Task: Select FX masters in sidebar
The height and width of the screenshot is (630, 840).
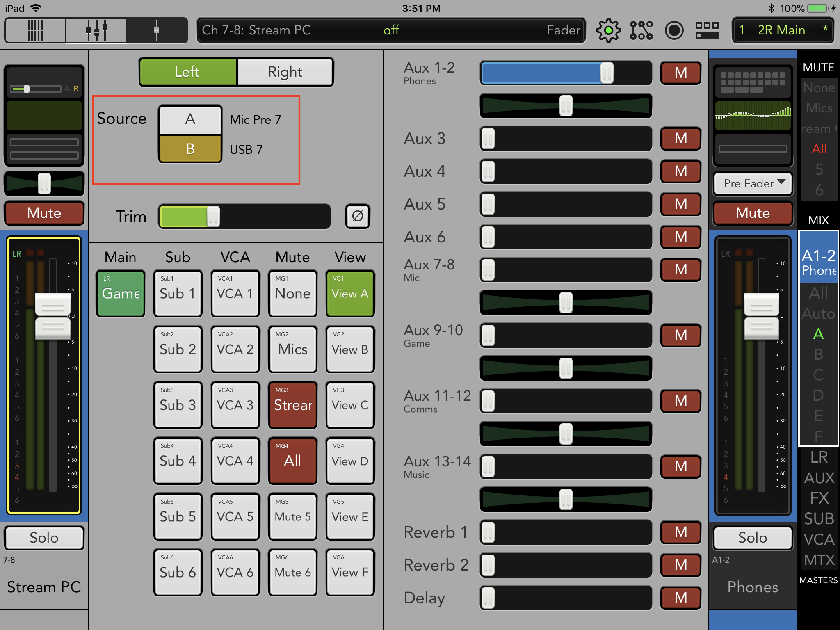Action: tap(819, 498)
